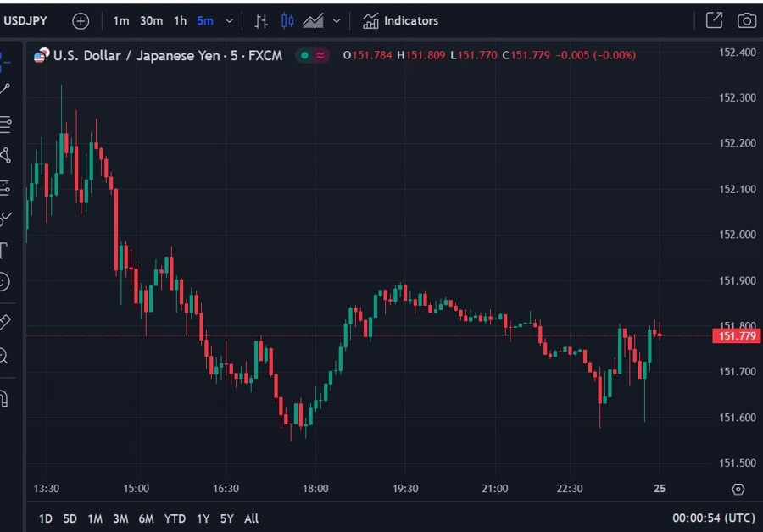763x532 pixels.
Task: Select the emoji icons tool
Action: click(x=4, y=282)
